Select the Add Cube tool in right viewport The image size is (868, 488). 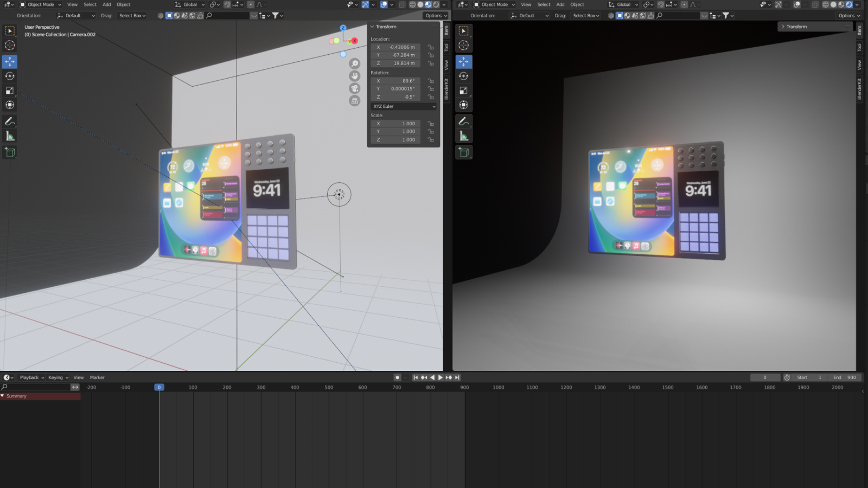pos(464,152)
